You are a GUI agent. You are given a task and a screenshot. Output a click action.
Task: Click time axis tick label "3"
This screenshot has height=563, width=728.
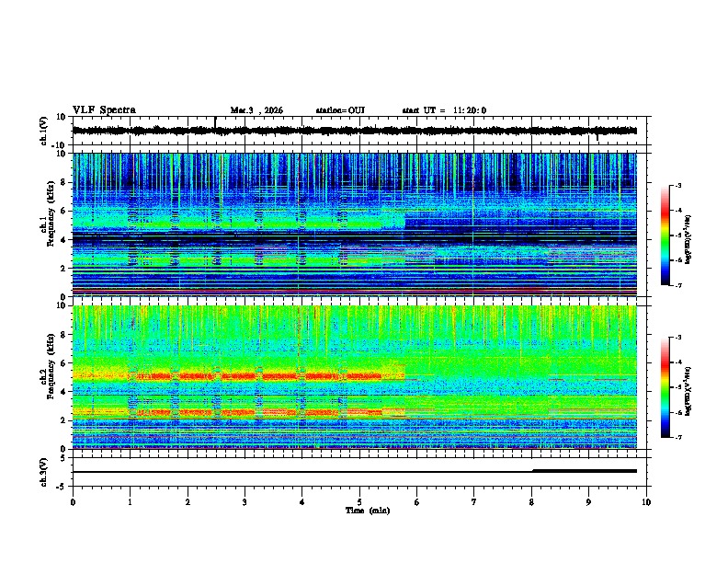(x=245, y=502)
